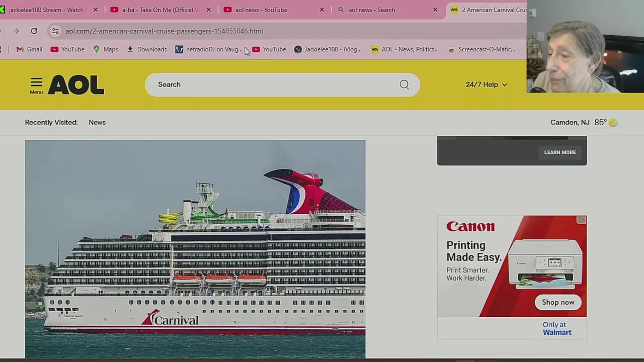Reload the page with refresh icon
This screenshot has height=362, width=644.
(x=34, y=31)
